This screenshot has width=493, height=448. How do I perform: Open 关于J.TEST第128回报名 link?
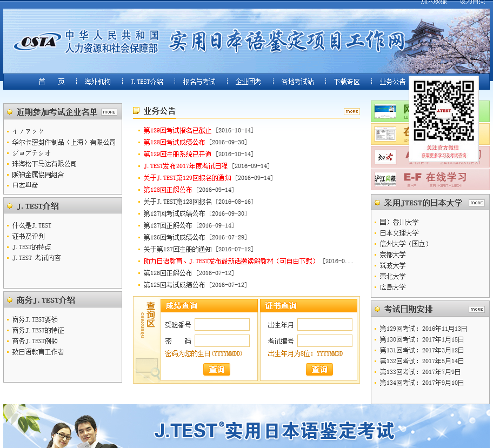click(x=178, y=202)
